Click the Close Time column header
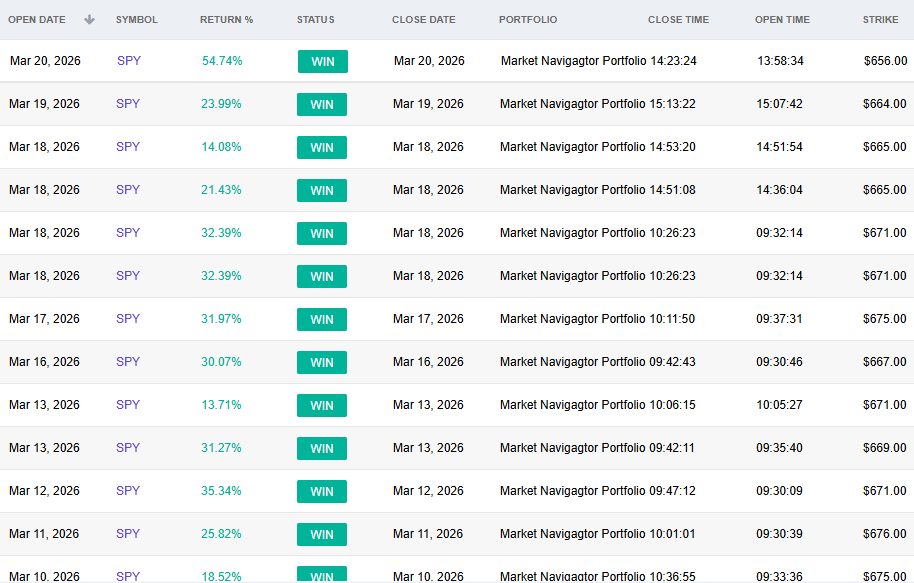The height and width of the screenshot is (583, 914). (x=678, y=20)
